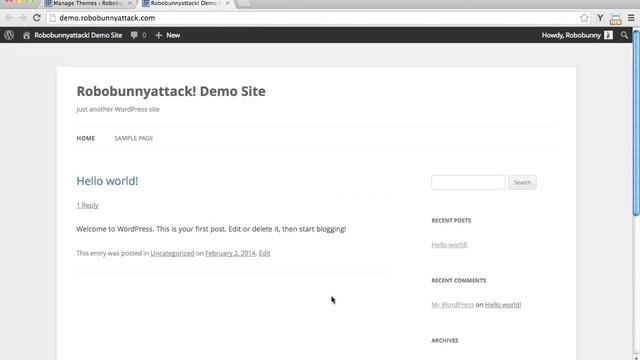Viewport: 640px width, 360px height.
Task: Click the Mr WordPress commenter link
Action: pos(453,304)
